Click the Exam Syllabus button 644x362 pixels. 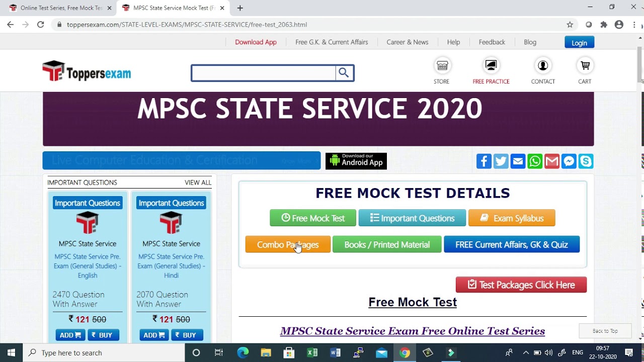tap(512, 218)
